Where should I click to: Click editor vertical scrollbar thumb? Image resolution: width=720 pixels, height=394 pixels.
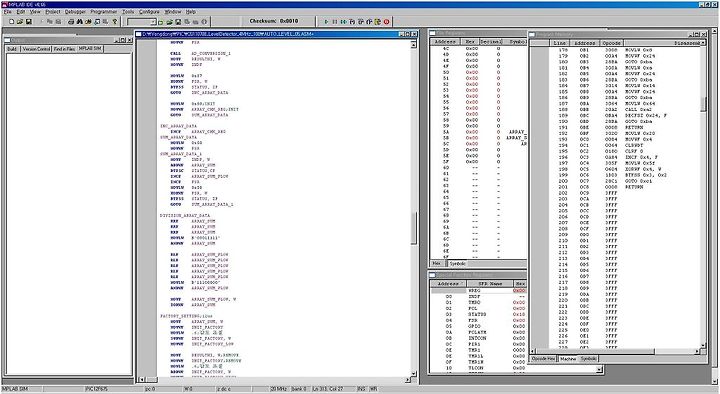pos(413,228)
